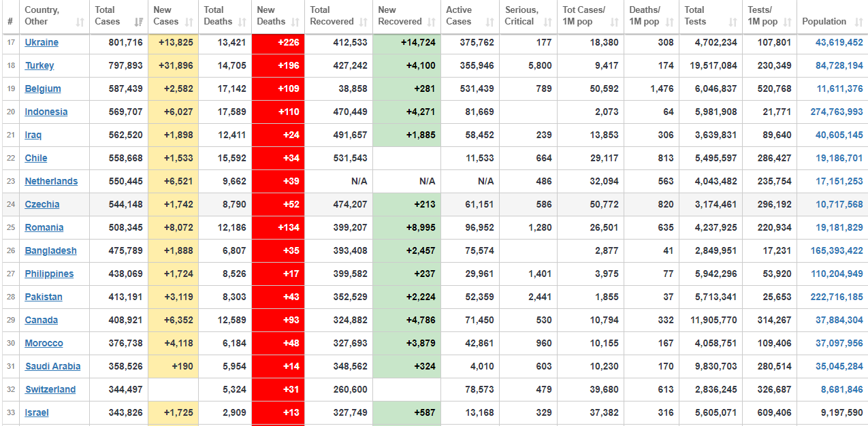Open the Czechia country link
868x426 pixels.
42,204
